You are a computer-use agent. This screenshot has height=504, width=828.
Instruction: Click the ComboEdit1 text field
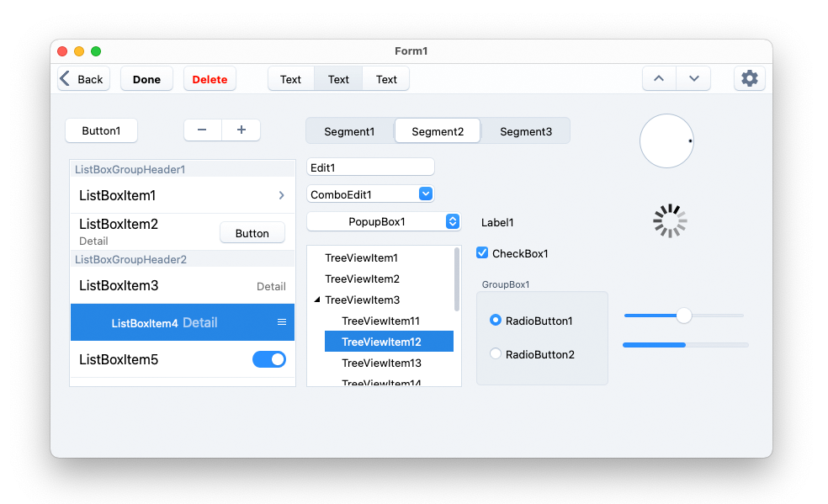(x=363, y=194)
